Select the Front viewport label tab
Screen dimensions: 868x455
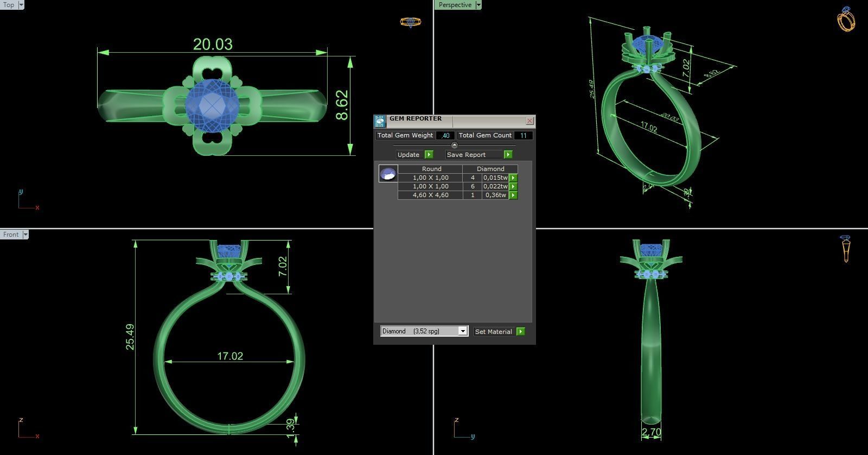(x=11, y=235)
